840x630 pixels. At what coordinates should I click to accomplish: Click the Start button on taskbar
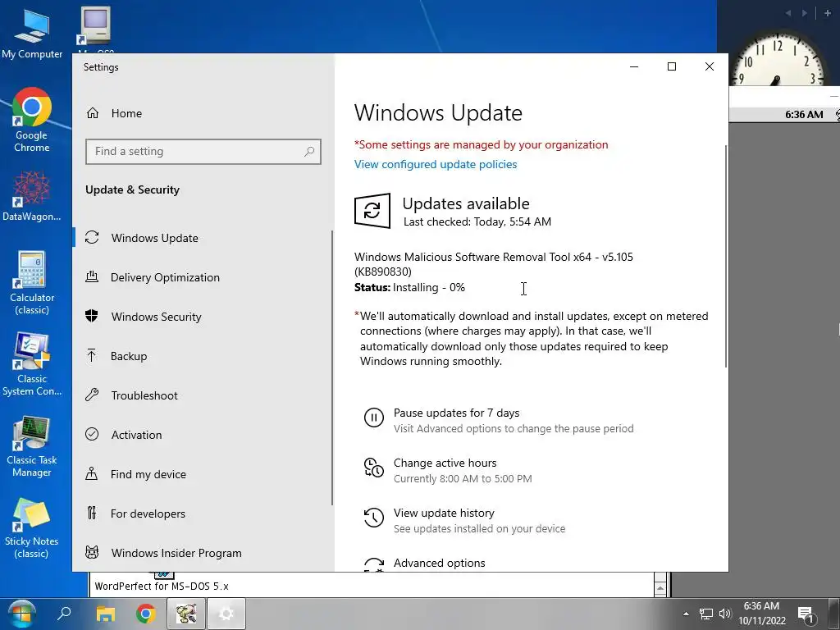21,614
